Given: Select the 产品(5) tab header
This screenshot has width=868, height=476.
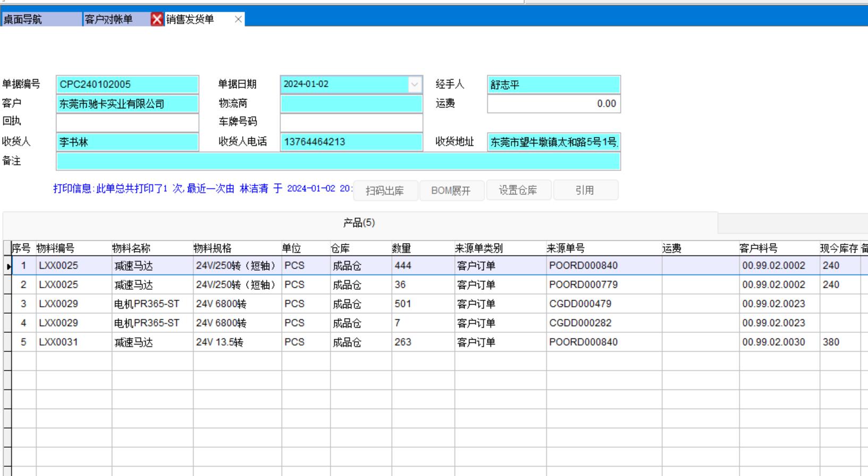Looking at the screenshot, I should tap(359, 223).
